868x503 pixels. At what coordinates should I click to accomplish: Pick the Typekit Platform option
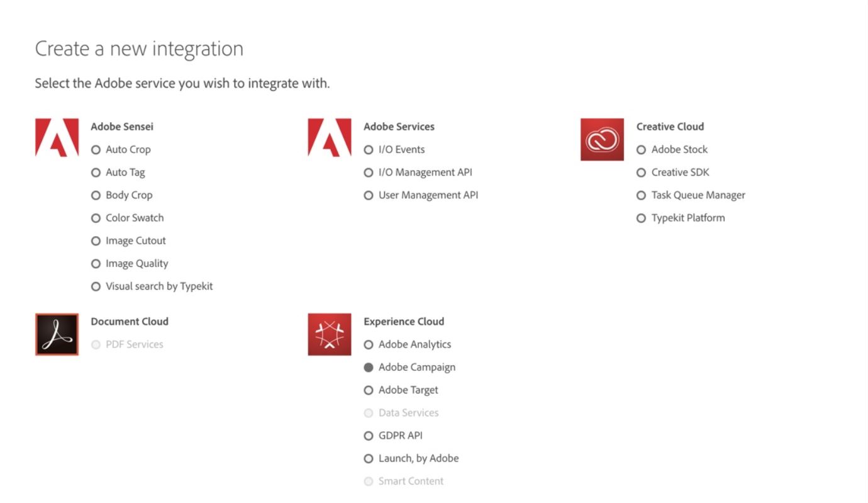(642, 218)
